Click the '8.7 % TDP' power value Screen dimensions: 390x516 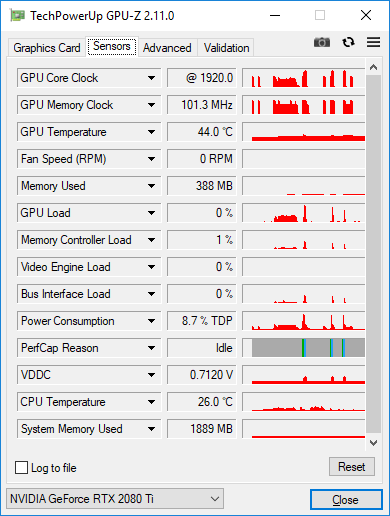pos(202,321)
